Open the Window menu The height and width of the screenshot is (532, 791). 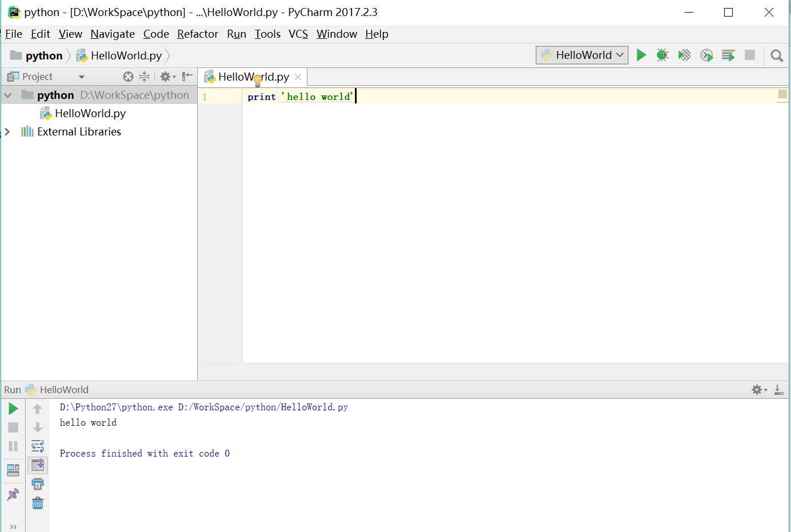(337, 34)
